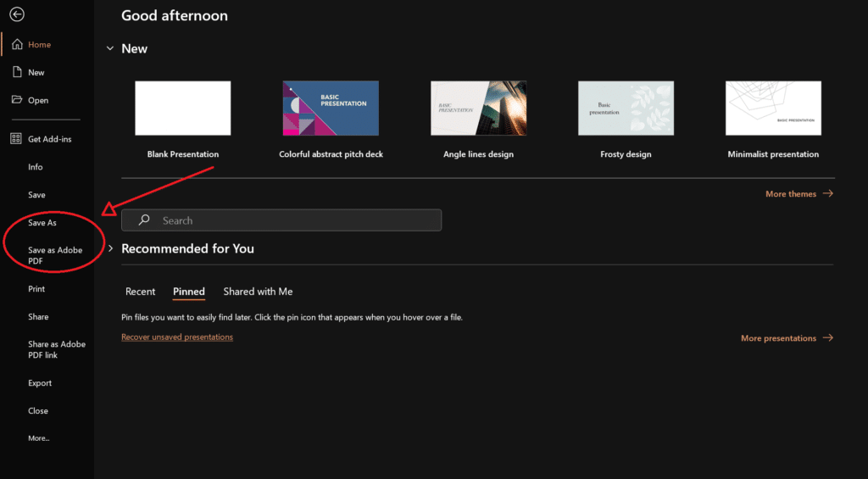
Task: Click the Home house icon
Action: [x=17, y=44]
